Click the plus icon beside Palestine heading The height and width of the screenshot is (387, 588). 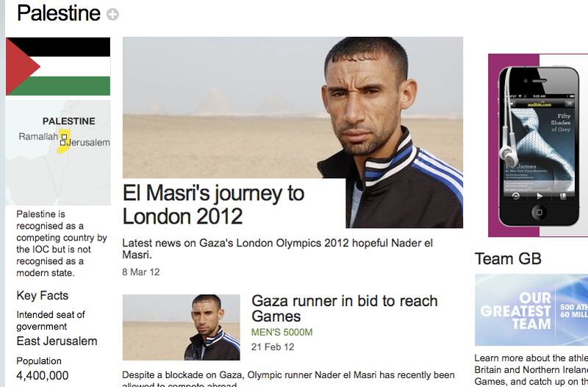tap(112, 14)
